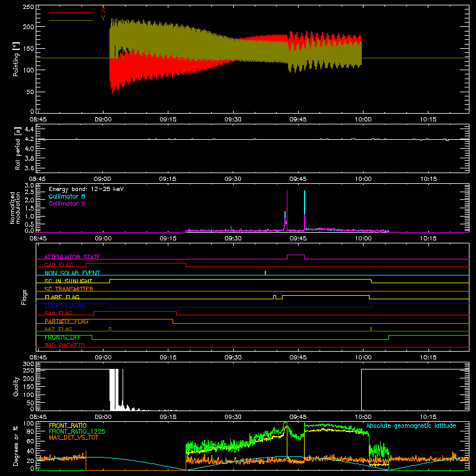Click 09:00 time label under Flags plot

coord(103,358)
